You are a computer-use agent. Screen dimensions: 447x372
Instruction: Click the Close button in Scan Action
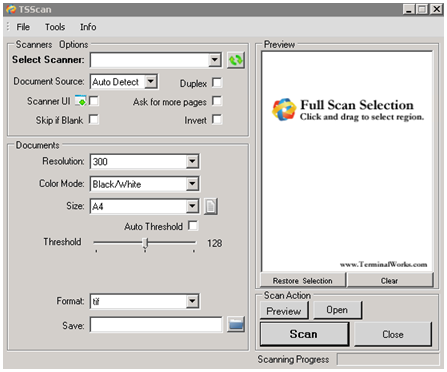click(393, 334)
